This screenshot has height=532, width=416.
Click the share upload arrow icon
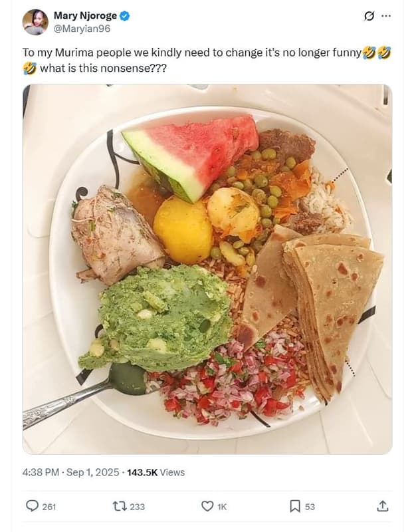pos(382,506)
